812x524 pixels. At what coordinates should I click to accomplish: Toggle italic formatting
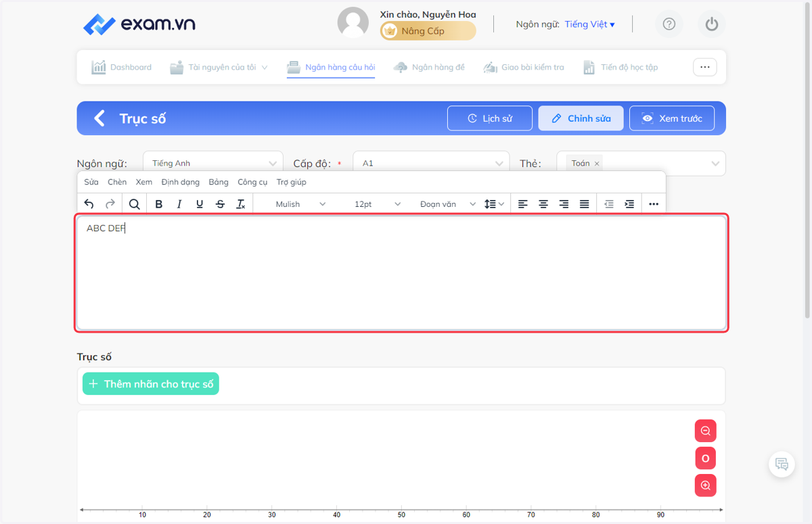point(179,204)
